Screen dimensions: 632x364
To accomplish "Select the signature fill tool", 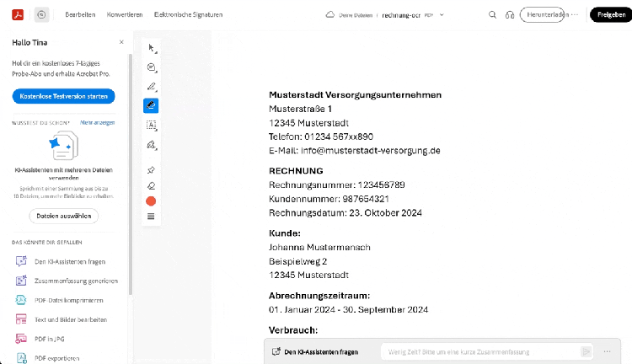I will point(151,145).
